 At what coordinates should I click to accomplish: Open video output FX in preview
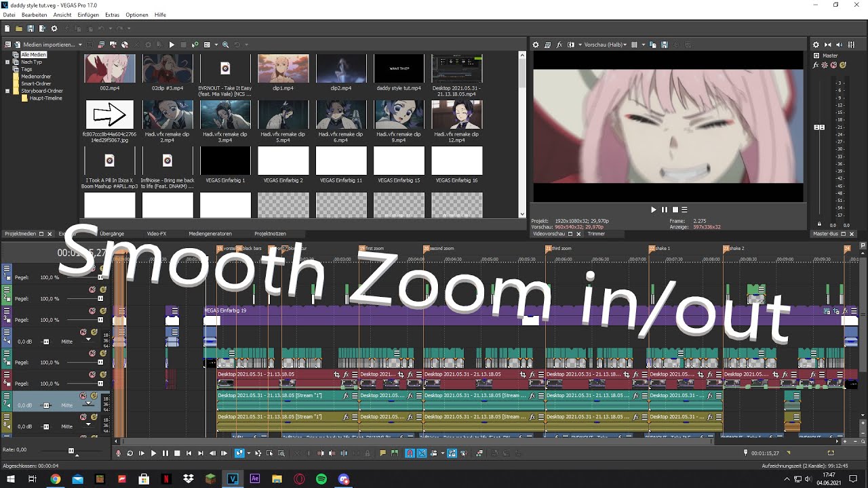click(559, 45)
